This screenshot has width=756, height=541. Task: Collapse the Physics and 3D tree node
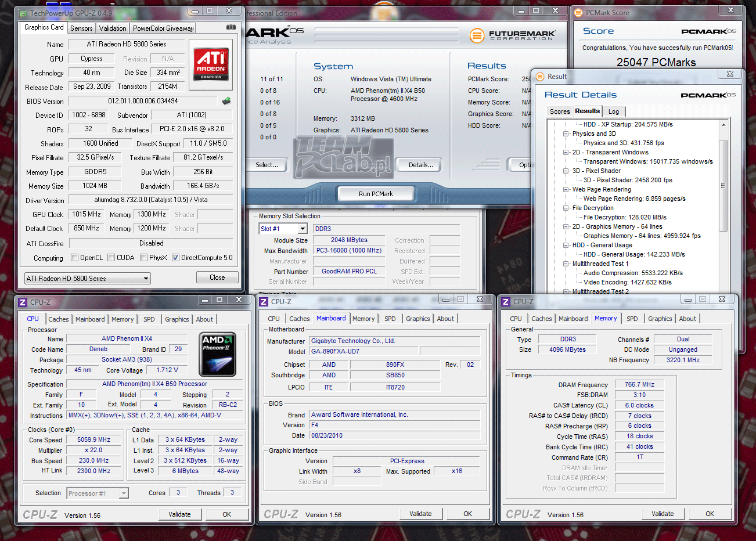[566, 134]
